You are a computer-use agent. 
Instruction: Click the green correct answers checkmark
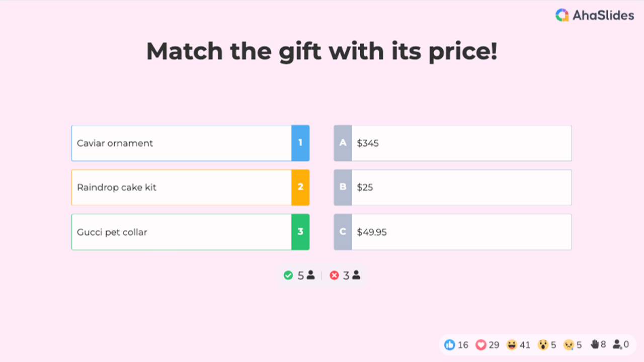[288, 276]
